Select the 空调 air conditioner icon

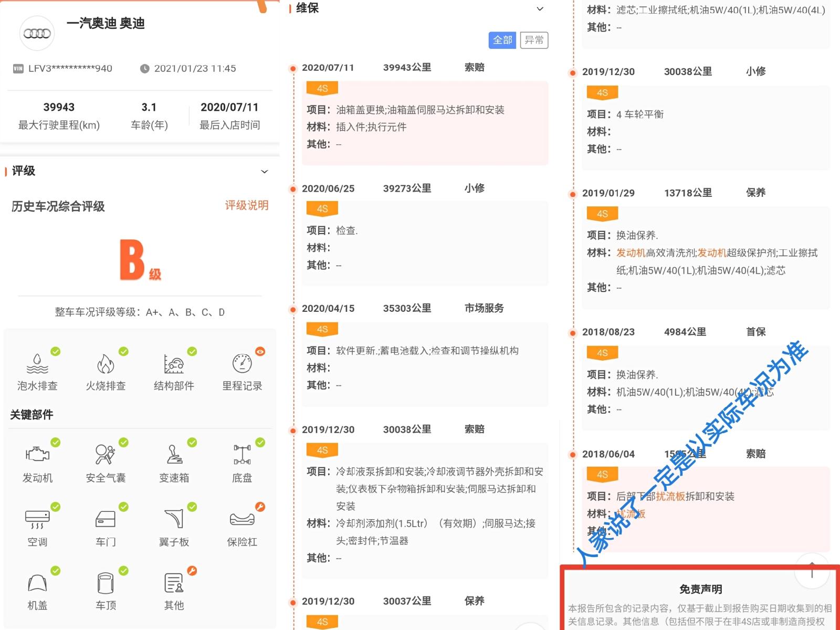click(x=37, y=519)
